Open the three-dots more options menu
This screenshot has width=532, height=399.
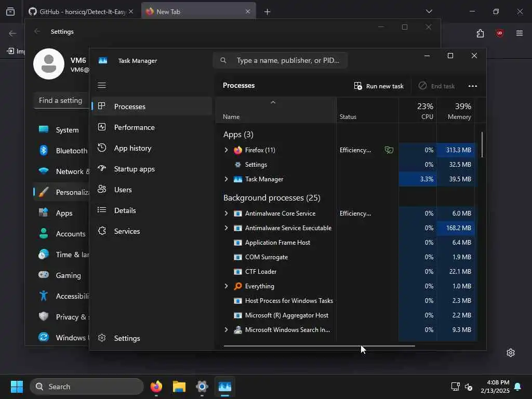(473, 86)
